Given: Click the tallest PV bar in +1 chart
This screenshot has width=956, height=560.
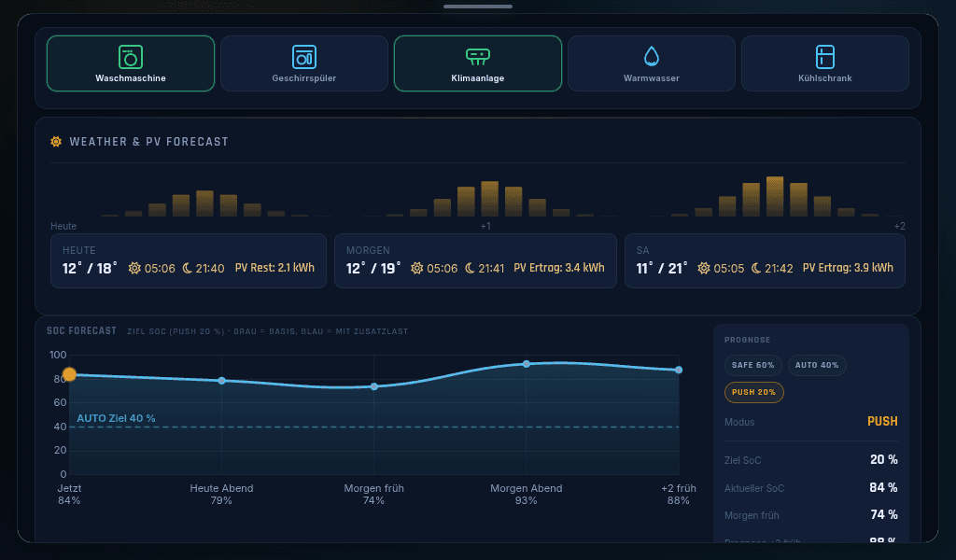Looking at the screenshot, I should tap(489, 199).
